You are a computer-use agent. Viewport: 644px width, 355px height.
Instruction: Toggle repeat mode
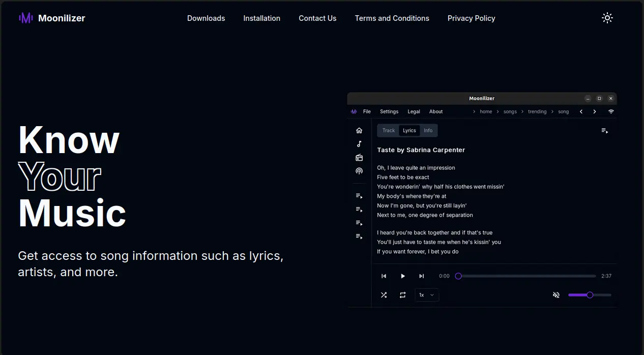(x=402, y=295)
